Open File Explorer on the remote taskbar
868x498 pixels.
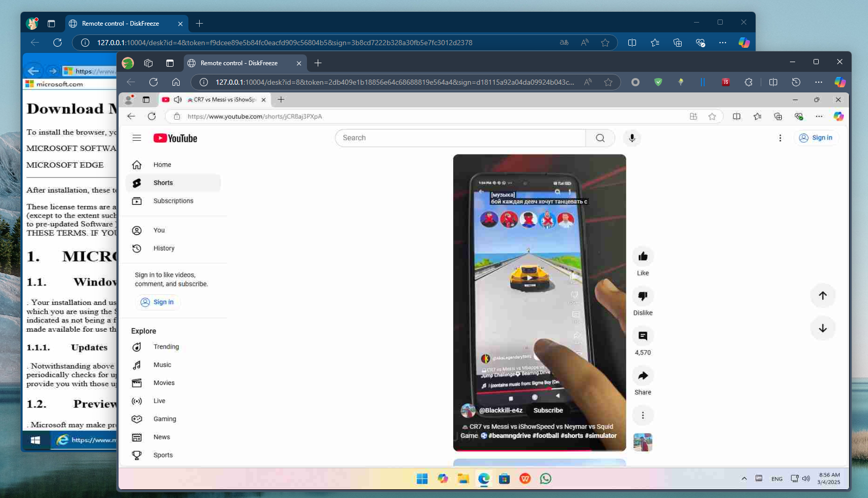tap(463, 478)
